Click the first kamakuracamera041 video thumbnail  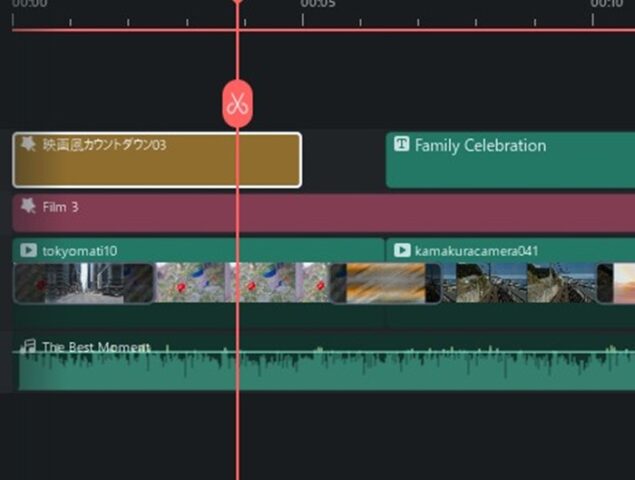[x=466, y=283]
